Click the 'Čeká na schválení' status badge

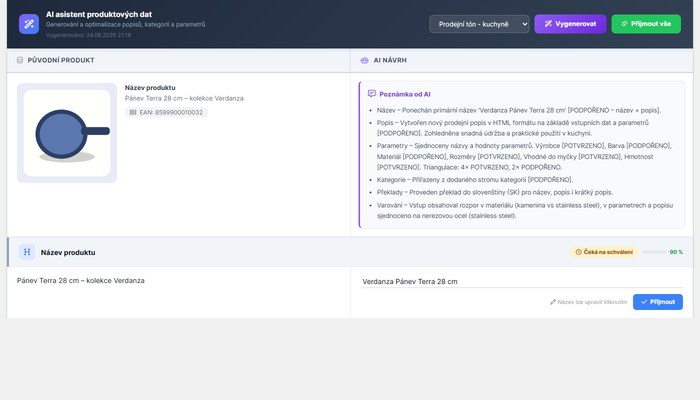tap(604, 252)
